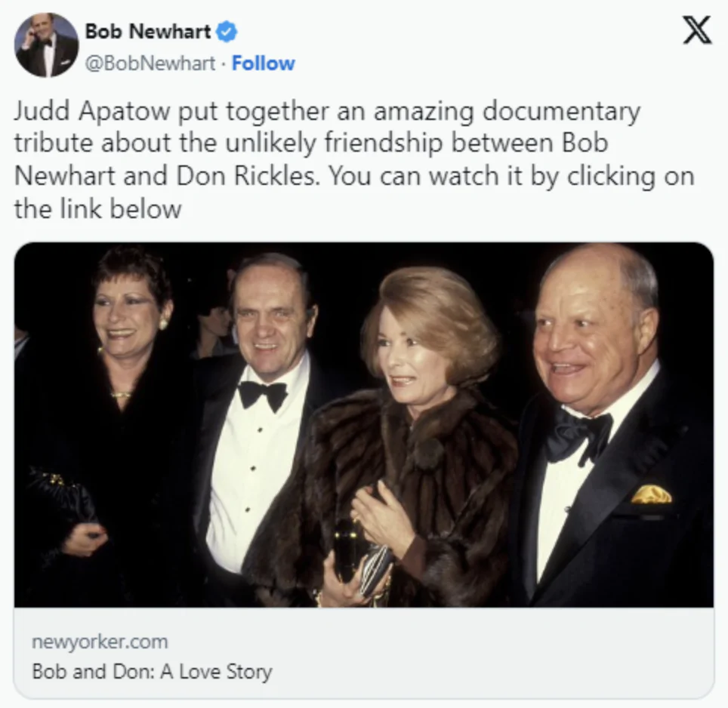Screen dimensions: 728x708
Task: Click the clutch purse held in photo
Action: (x=361, y=558)
